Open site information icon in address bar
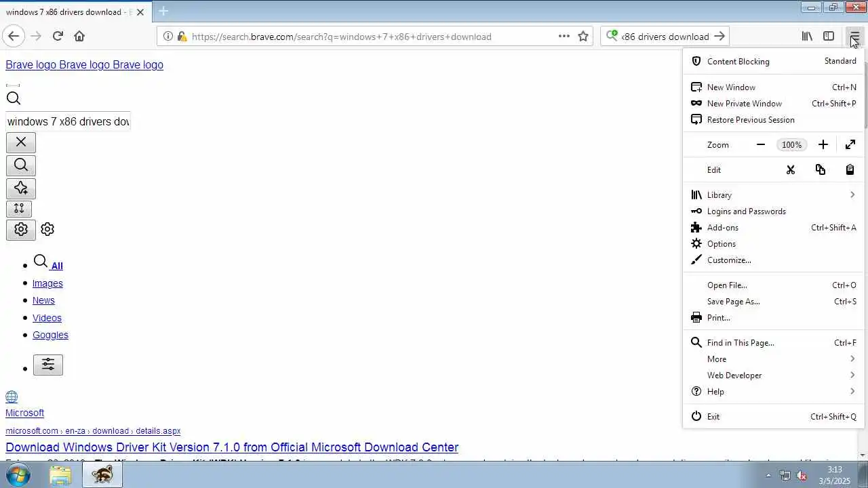The width and height of the screenshot is (868, 488). tap(168, 37)
